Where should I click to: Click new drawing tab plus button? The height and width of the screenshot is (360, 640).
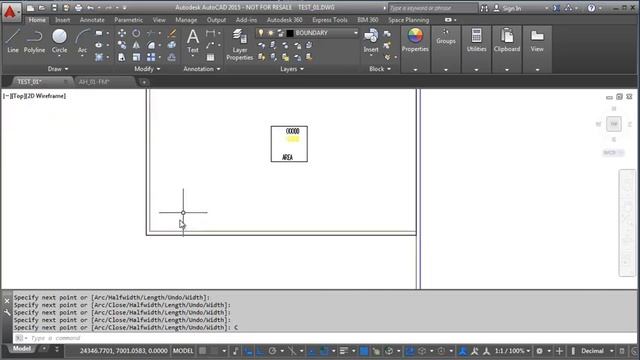tap(144, 82)
